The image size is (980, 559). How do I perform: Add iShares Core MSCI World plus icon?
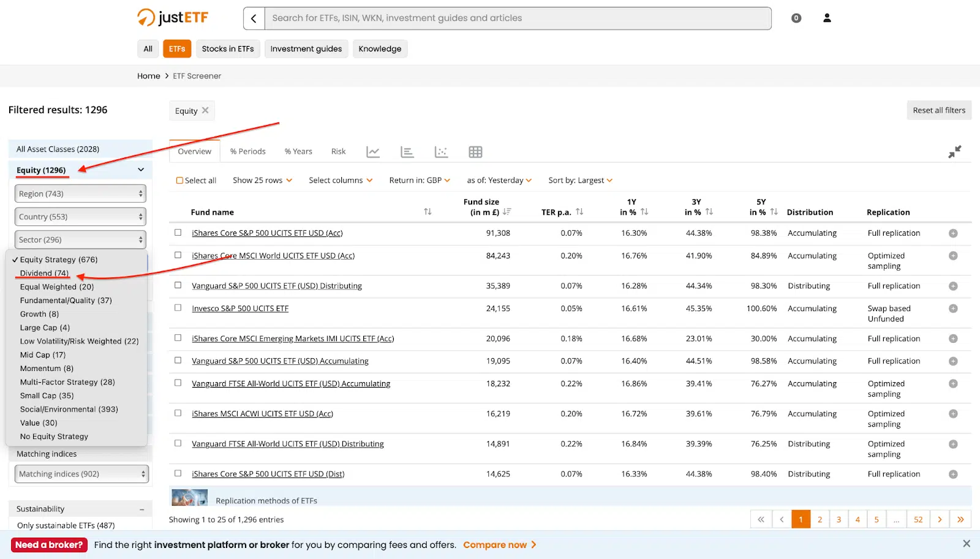[953, 256]
